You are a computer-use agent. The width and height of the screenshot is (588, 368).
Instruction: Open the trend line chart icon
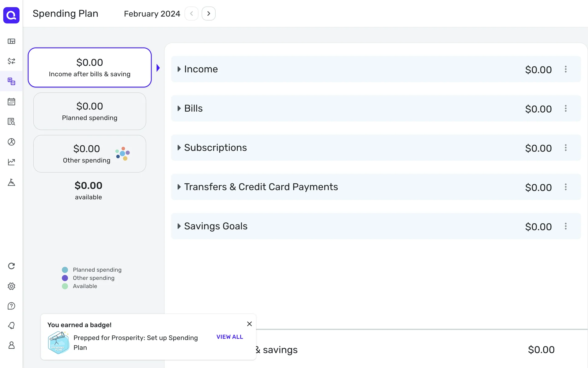point(11,162)
